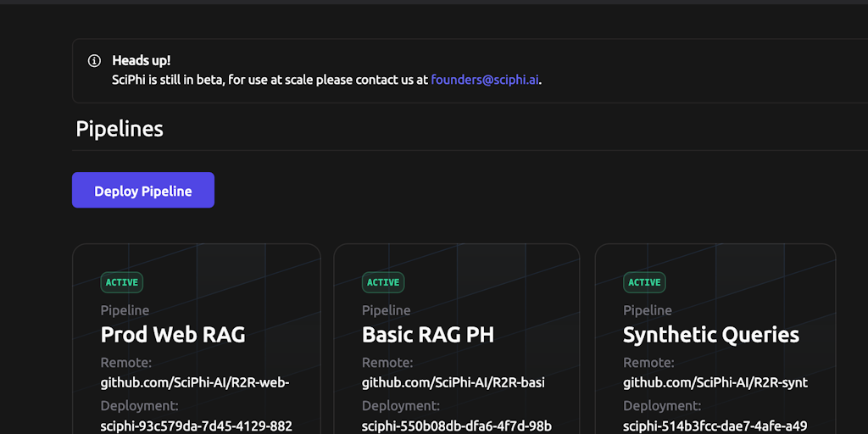Open the founders@sciphi.ai email link
868x434 pixels.
coord(485,81)
